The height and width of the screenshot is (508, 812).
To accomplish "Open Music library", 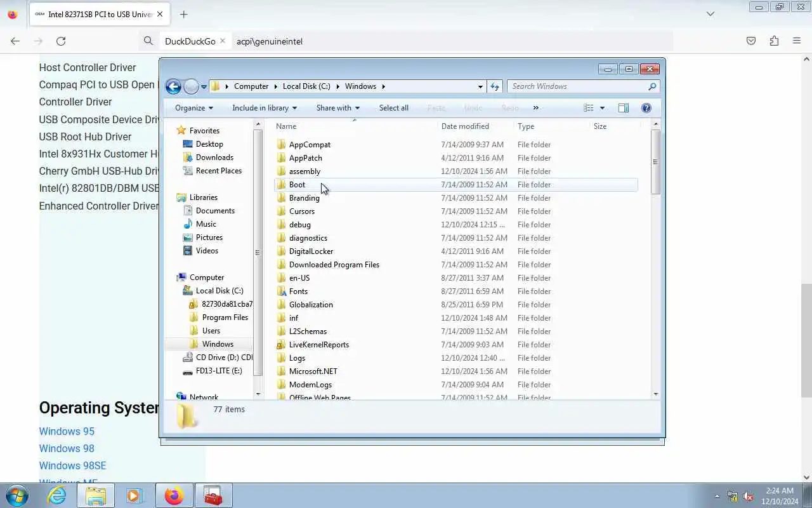I will click(206, 224).
